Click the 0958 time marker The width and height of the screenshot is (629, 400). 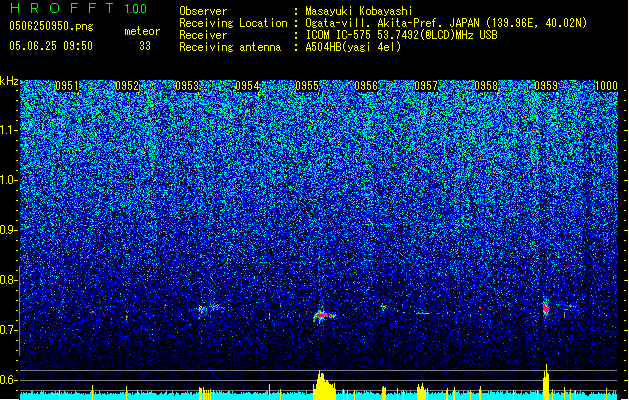[486, 86]
